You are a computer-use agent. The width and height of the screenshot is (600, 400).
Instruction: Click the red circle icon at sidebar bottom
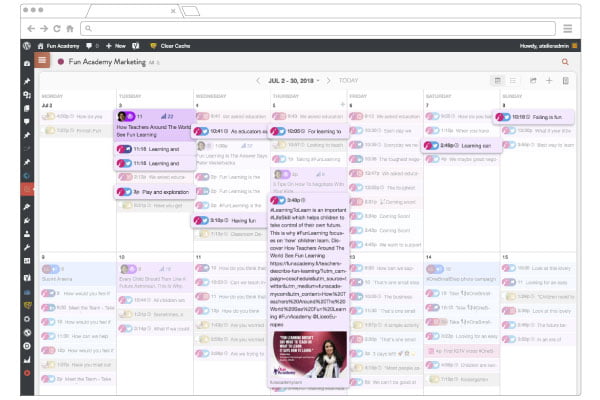coord(27,373)
